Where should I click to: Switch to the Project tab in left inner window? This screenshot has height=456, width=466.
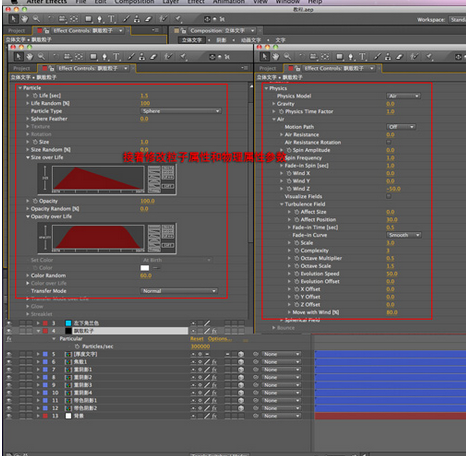point(22,68)
